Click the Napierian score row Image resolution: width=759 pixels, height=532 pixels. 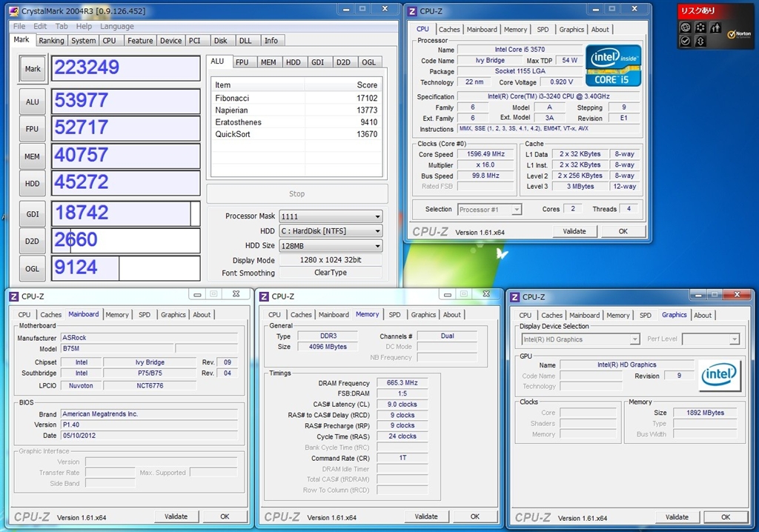[x=296, y=110]
